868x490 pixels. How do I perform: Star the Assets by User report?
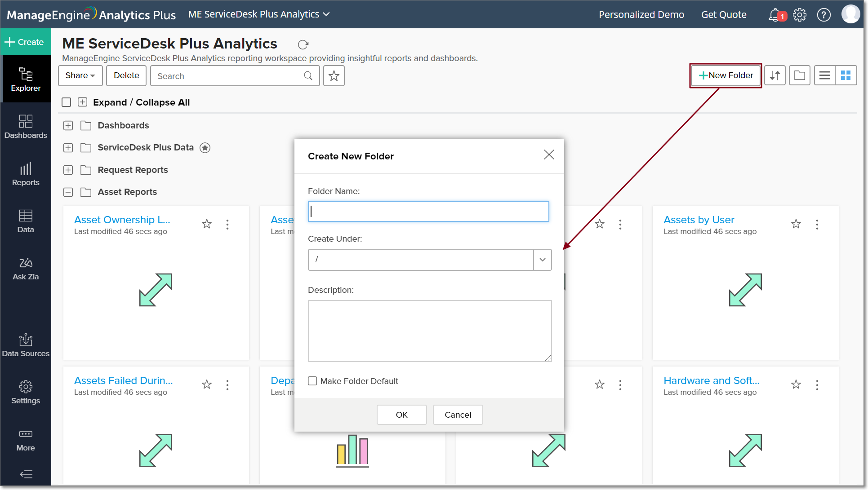796,224
